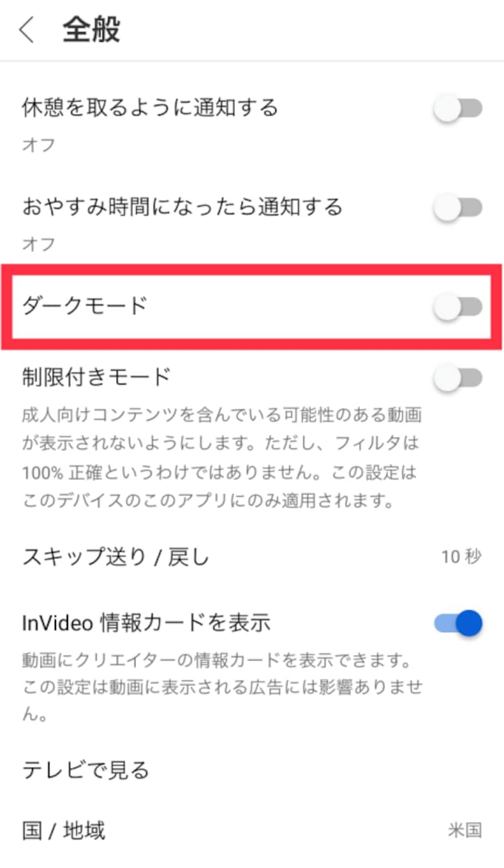The height and width of the screenshot is (868, 504).
Task: Disable the InVideo 情報カードを表示 switch
Action: [458, 623]
